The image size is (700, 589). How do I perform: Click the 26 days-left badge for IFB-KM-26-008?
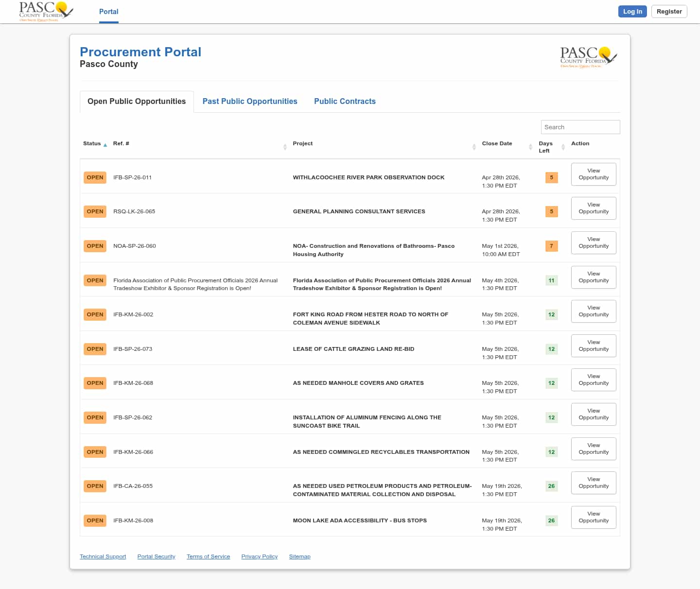(x=551, y=520)
